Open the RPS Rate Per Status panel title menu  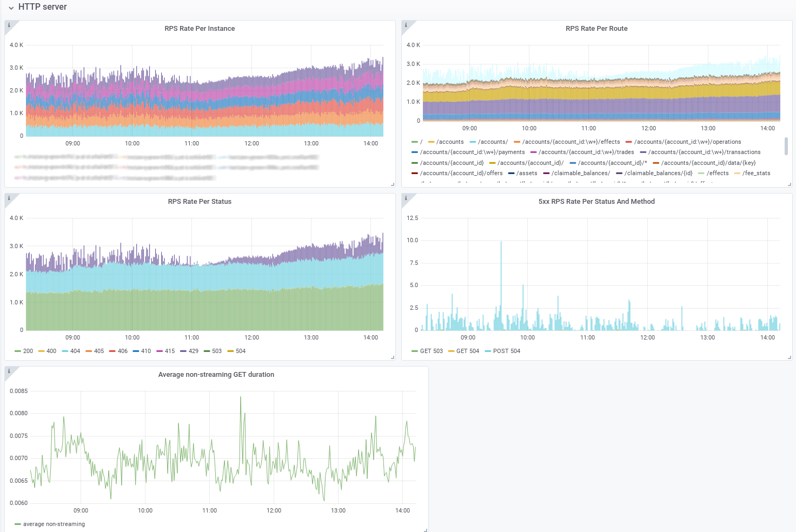coord(200,202)
